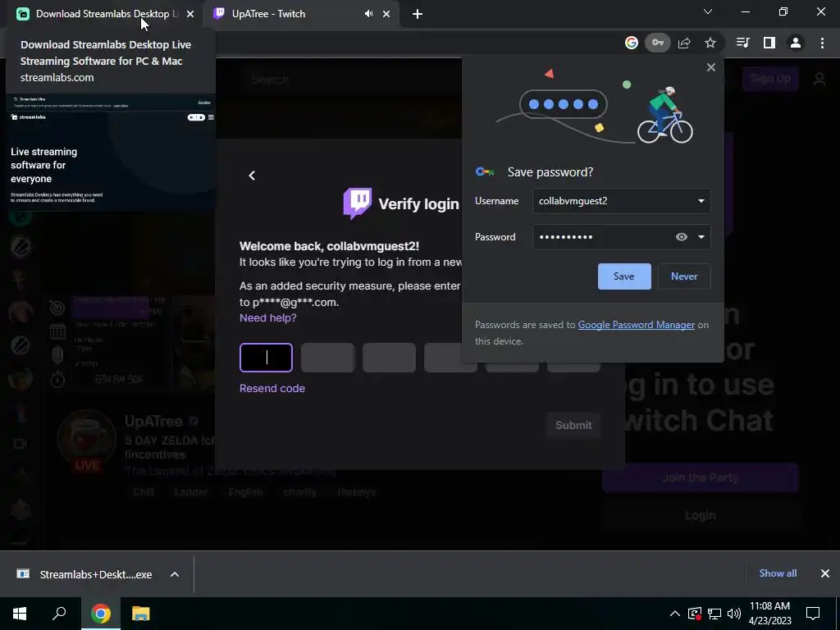The width and height of the screenshot is (840, 630).
Task: Open the media control icon in toolbar
Action: (742, 43)
